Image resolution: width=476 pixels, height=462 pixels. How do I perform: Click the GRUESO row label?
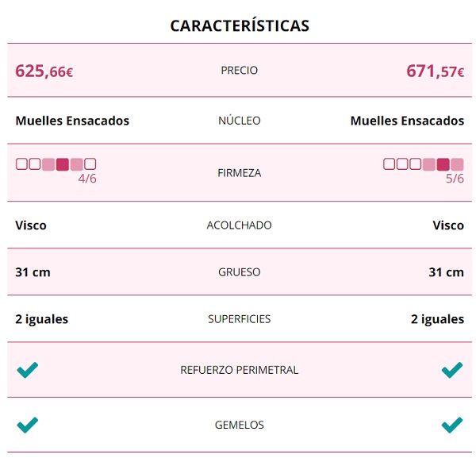point(239,272)
